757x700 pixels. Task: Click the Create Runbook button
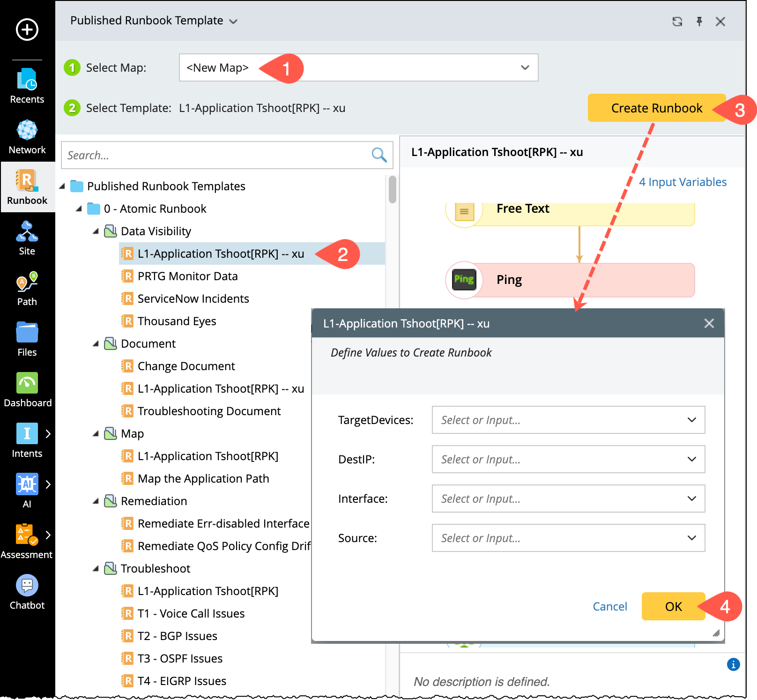pos(656,108)
